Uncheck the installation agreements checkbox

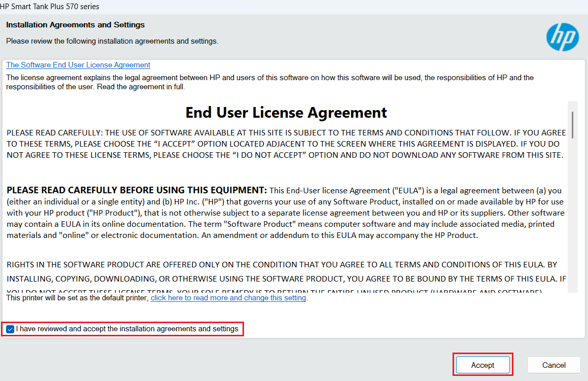point(10,329)
